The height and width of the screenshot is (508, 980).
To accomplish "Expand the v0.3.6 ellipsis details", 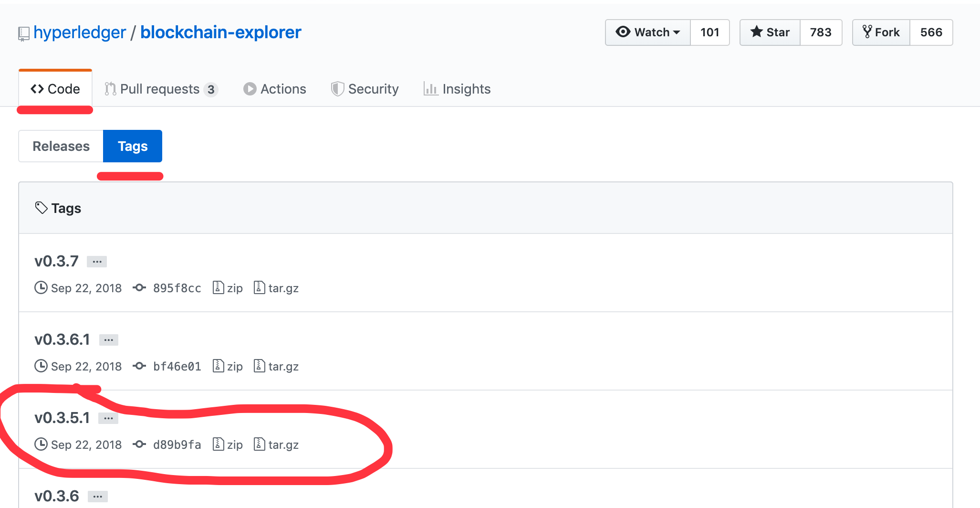I will [98, 497].
